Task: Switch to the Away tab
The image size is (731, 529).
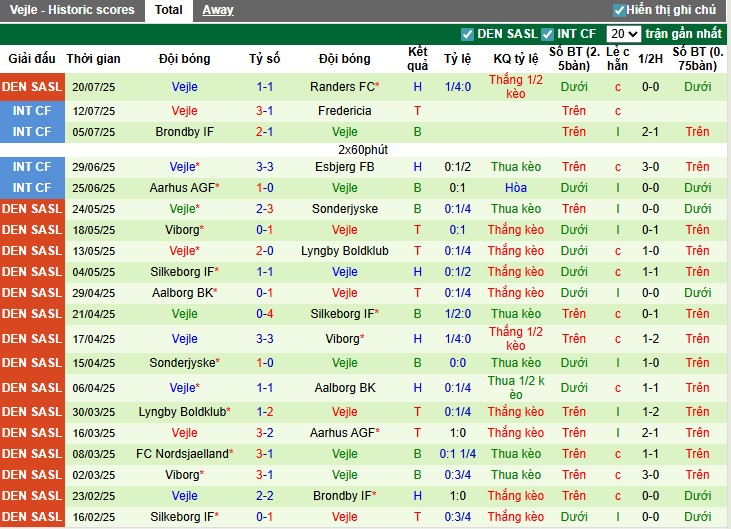Action: pos(218,10)
